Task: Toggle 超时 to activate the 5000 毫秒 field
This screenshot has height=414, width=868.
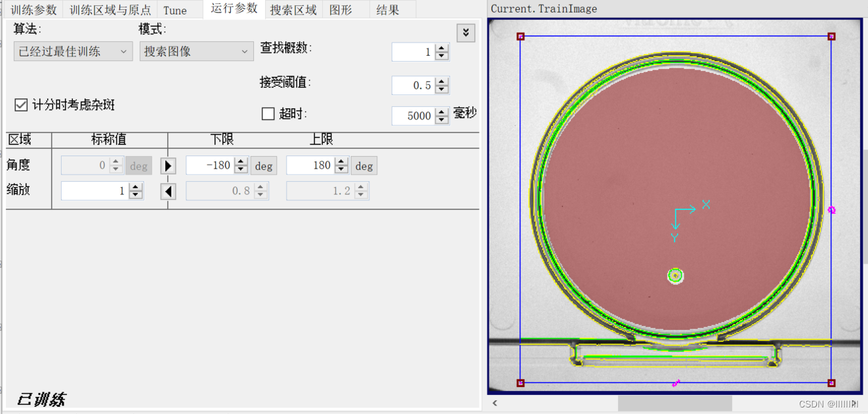Action: click(x=268, y=113)
